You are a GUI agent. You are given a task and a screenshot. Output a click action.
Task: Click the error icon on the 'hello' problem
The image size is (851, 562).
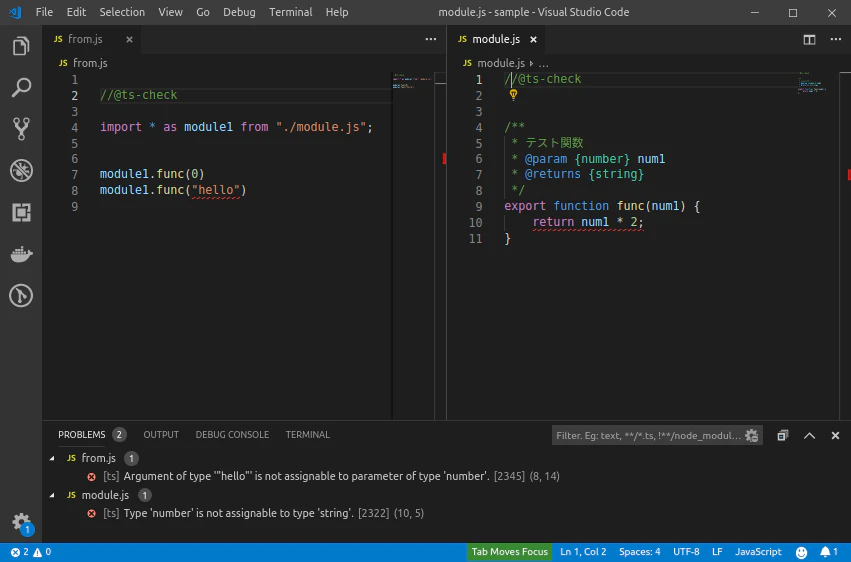(x=92, y=477)
